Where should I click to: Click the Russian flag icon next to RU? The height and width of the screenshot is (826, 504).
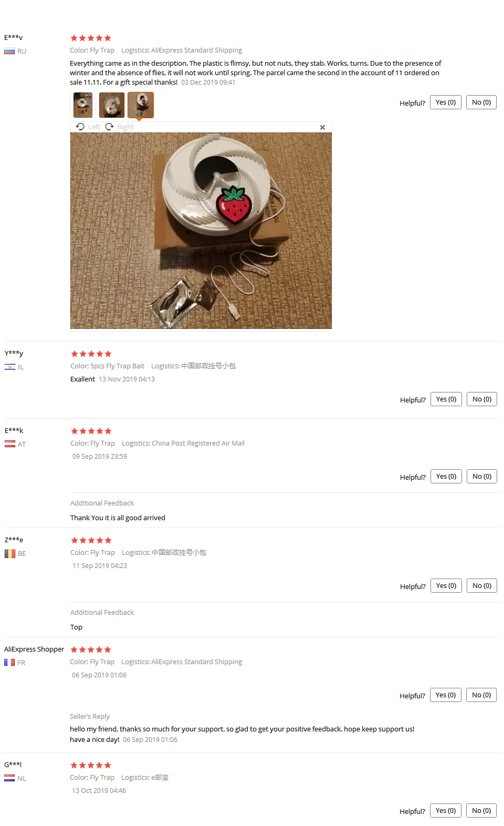coord(9,51)
